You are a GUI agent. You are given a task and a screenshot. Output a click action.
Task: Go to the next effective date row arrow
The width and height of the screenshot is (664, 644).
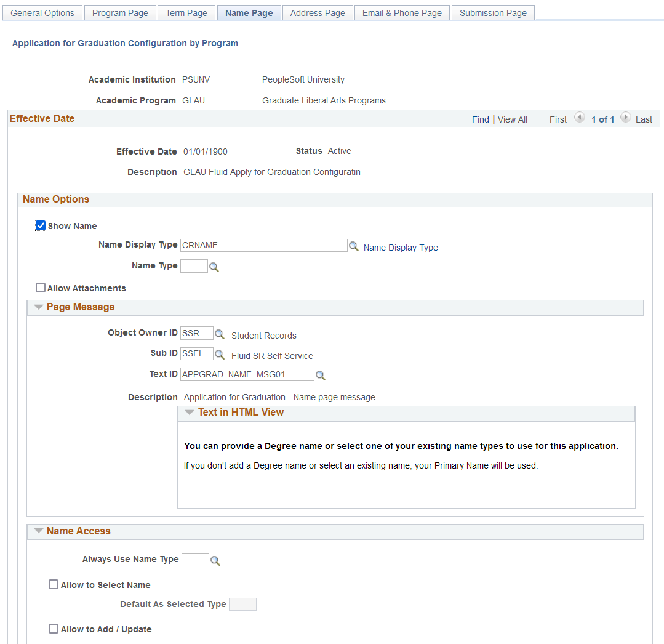point(625,118)
